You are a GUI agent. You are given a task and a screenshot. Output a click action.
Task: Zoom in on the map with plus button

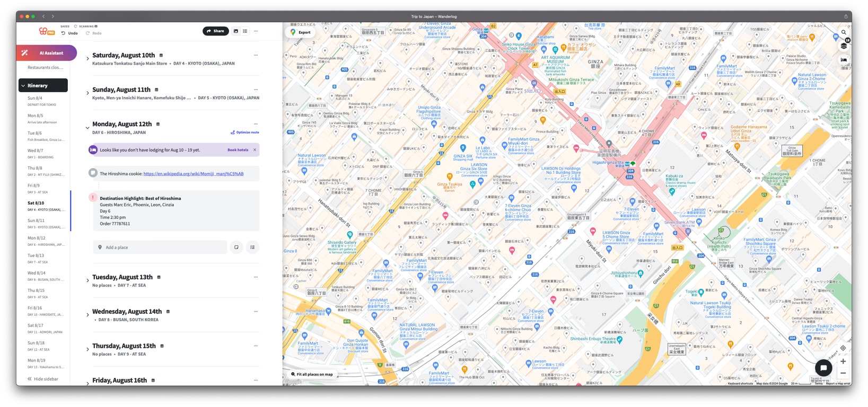pyautogui.click(x=843, y=361)
